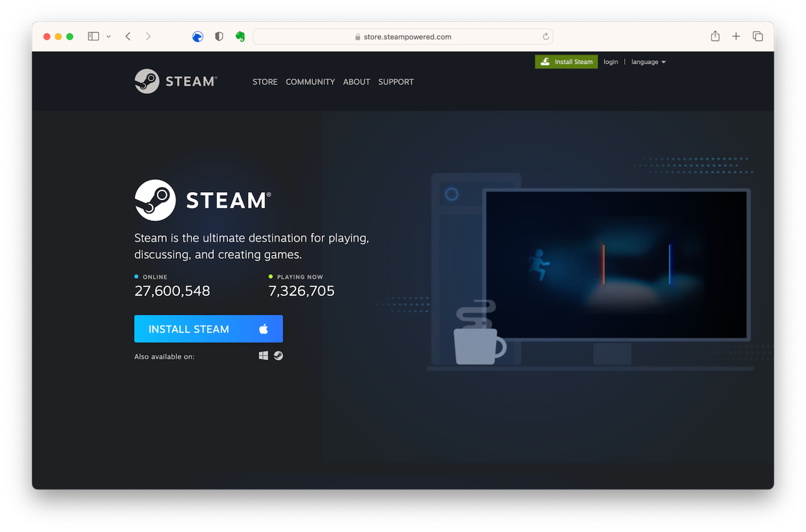Show the tab overview icon
The width and height of the screenshot is (806, 532).
tap(758, 37)
